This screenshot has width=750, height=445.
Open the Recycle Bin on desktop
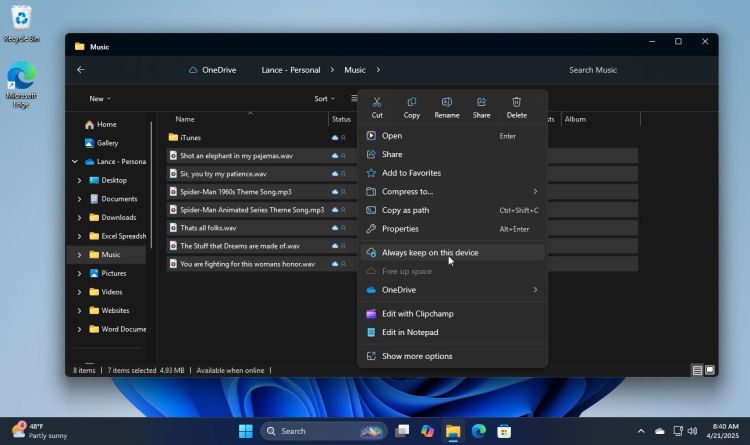tap(21, 22)
